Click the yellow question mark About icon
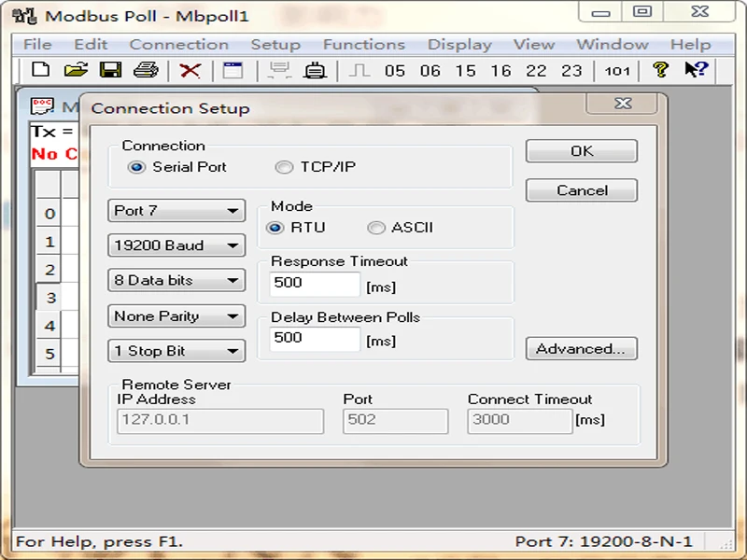This screenshot has width=747, height=560. click(x=660, y=70)
